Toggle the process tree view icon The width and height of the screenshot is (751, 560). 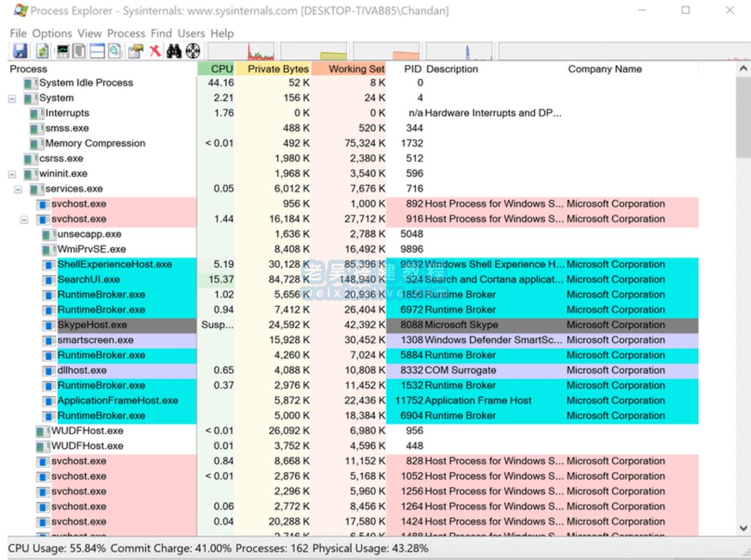point(79,51)
